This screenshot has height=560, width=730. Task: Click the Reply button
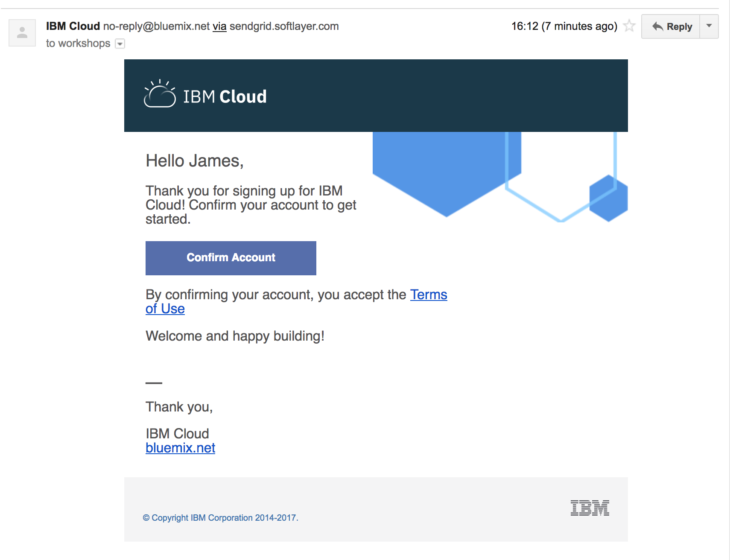(671, 26)
